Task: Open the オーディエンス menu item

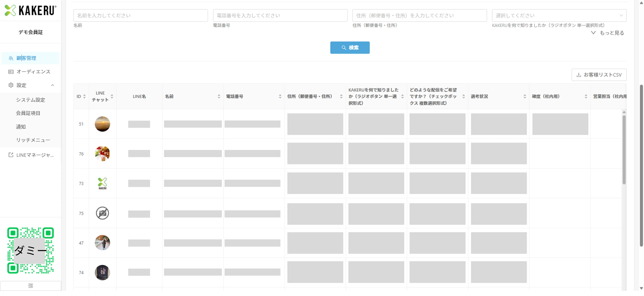Action: 33,72
